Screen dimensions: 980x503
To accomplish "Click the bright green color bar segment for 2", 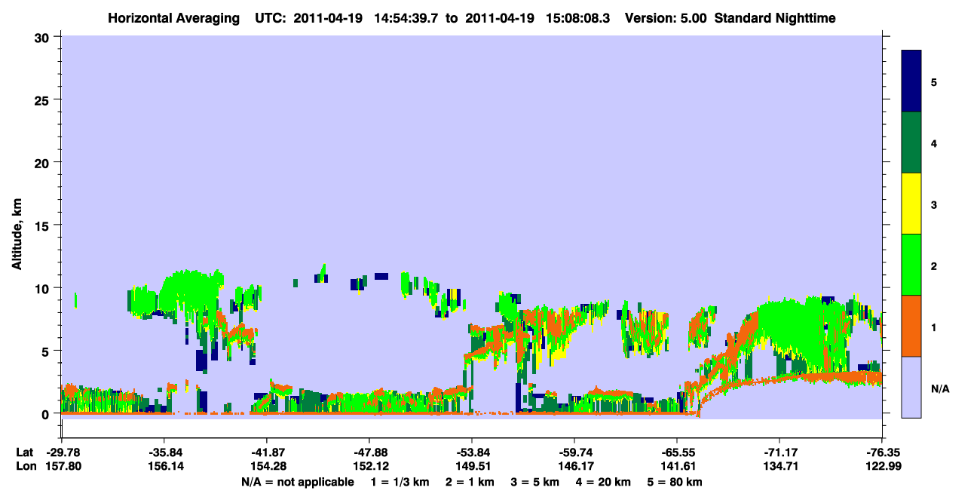I will point(911,265).
